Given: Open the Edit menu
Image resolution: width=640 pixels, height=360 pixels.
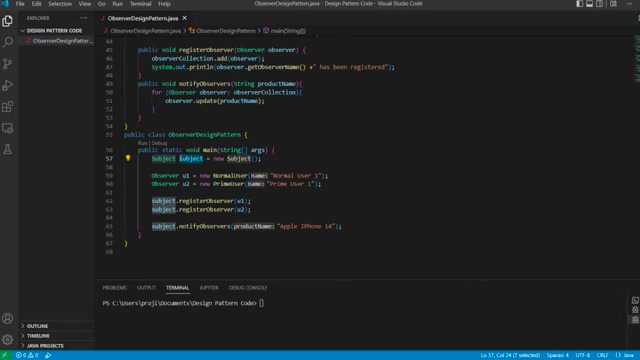Looking at the screenshot, I should pyautogui.click(x=36, y=4).
